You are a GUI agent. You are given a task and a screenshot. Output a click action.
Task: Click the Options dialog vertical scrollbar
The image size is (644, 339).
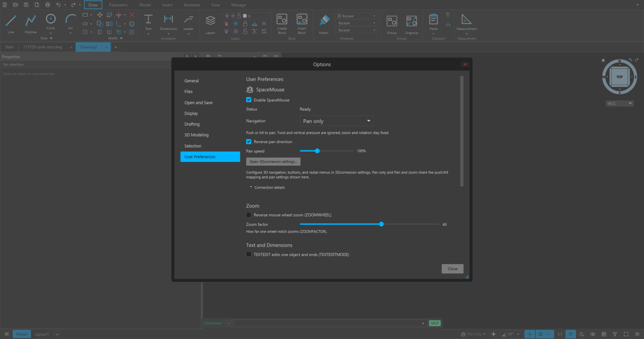coord(462,131)
